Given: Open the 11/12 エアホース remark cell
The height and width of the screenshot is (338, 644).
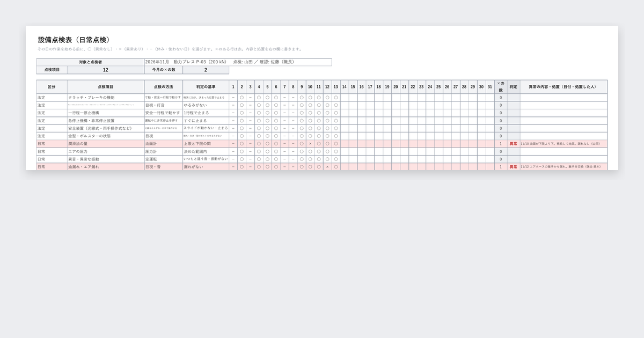Looking at the screenshot, I should 563,167.
